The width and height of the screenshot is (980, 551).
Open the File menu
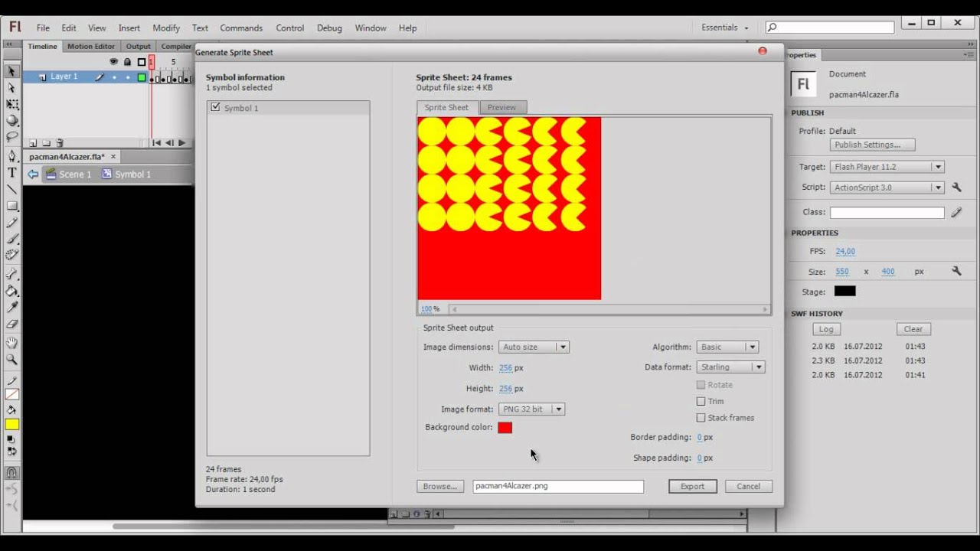[x=43, y=28]
